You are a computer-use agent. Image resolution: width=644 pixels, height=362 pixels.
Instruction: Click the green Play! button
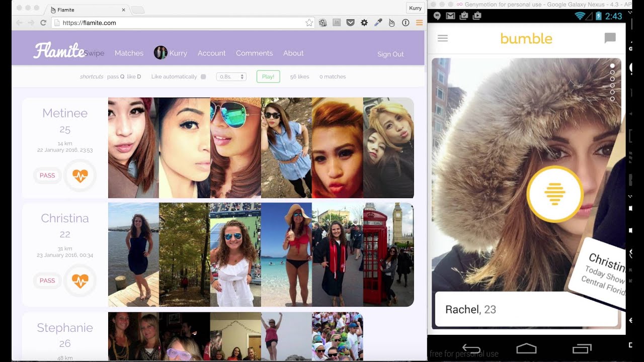pos(268,77)
